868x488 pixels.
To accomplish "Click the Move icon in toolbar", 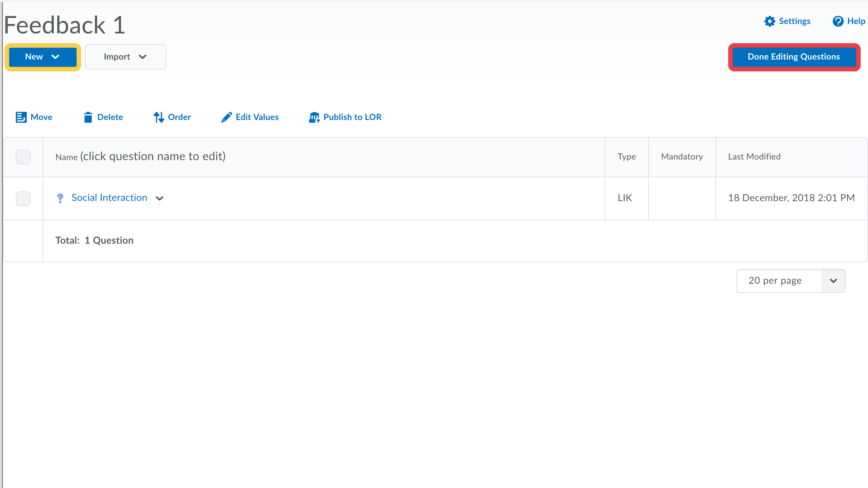I will pos(21,117).
